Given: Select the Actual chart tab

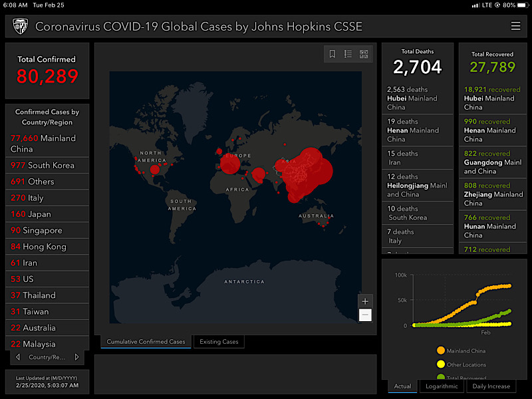Looking at the screenshot, I should point(402,386).
